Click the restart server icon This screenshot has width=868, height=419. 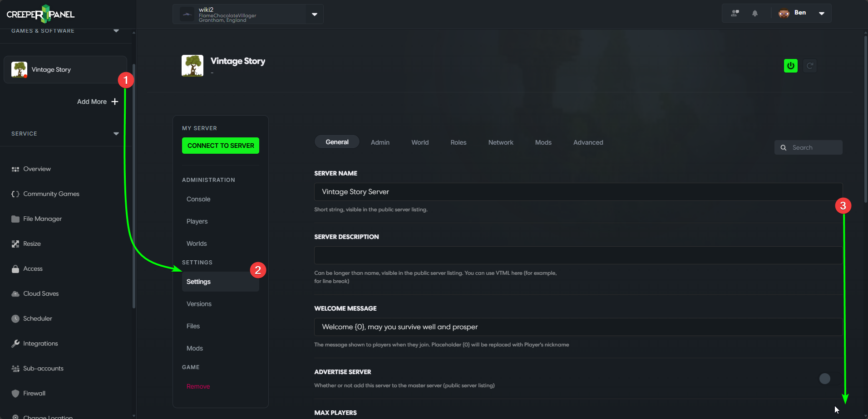(810, 66)
